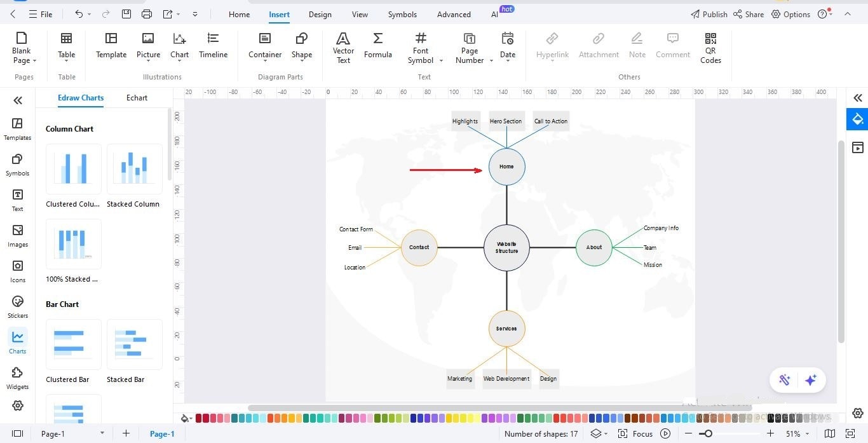The image size is (868, 443).
Task: Switch to the Echart tab
Action: tap(137, 98)
